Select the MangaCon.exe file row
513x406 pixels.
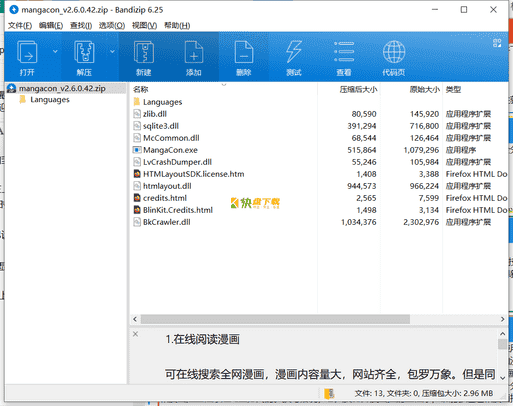coord(319,150)
